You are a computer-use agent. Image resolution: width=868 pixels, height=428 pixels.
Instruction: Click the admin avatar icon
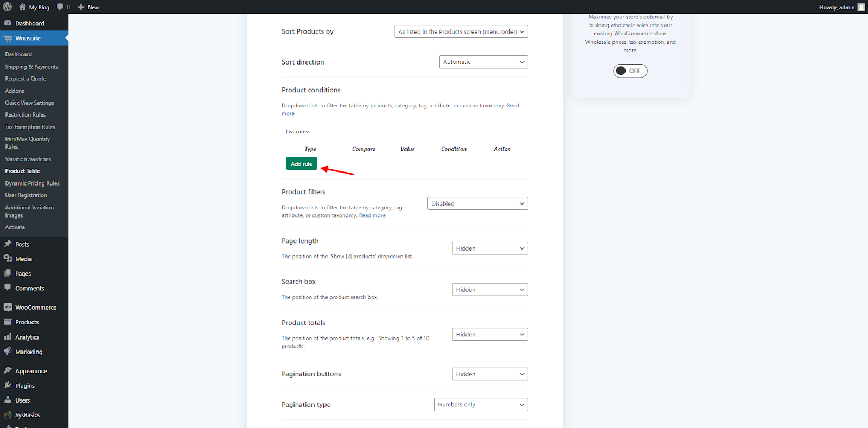pos(861,7)
